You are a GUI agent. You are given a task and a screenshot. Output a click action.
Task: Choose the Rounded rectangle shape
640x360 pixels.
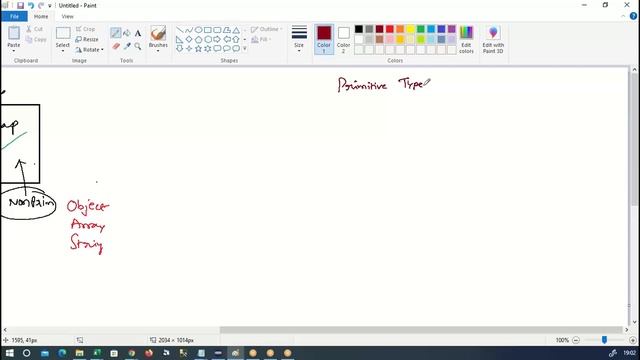tap(217, 30)
